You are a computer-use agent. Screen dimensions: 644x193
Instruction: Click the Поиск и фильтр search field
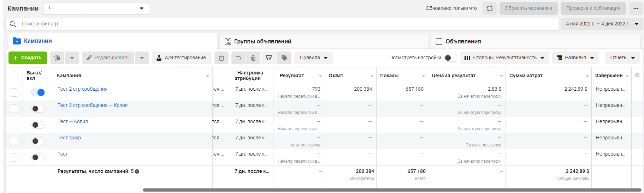tap(282, 24)
